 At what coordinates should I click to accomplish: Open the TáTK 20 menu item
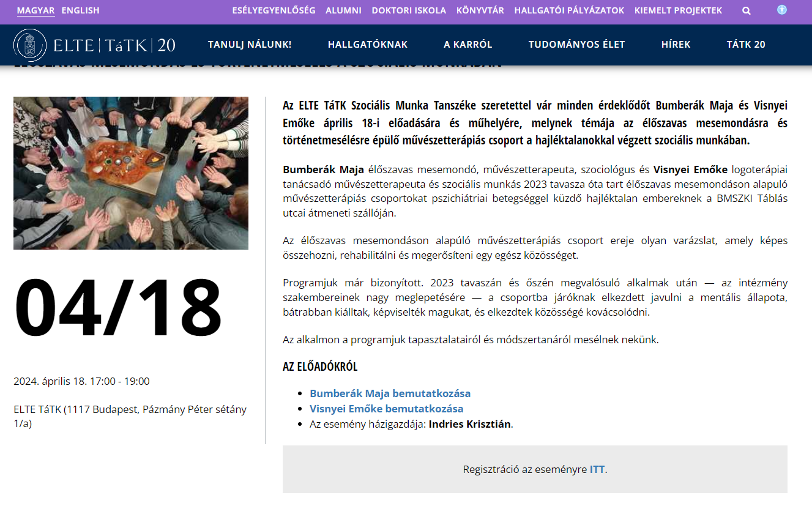[x=746, y=45]
